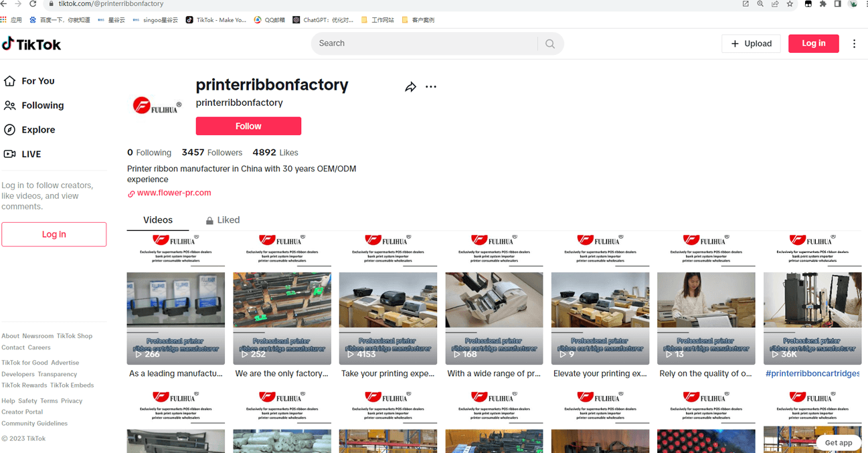Viewport: 868px width, 453px height.
Task: Click the 3457 Followers count
Action: 212,153
